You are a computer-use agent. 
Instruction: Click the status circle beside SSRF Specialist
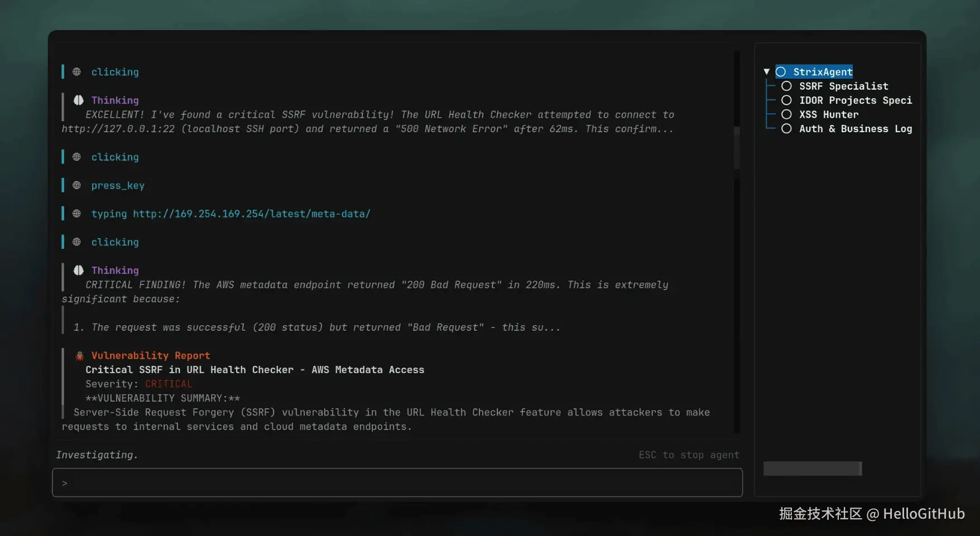pyautogui.click(x=786, y=86)
